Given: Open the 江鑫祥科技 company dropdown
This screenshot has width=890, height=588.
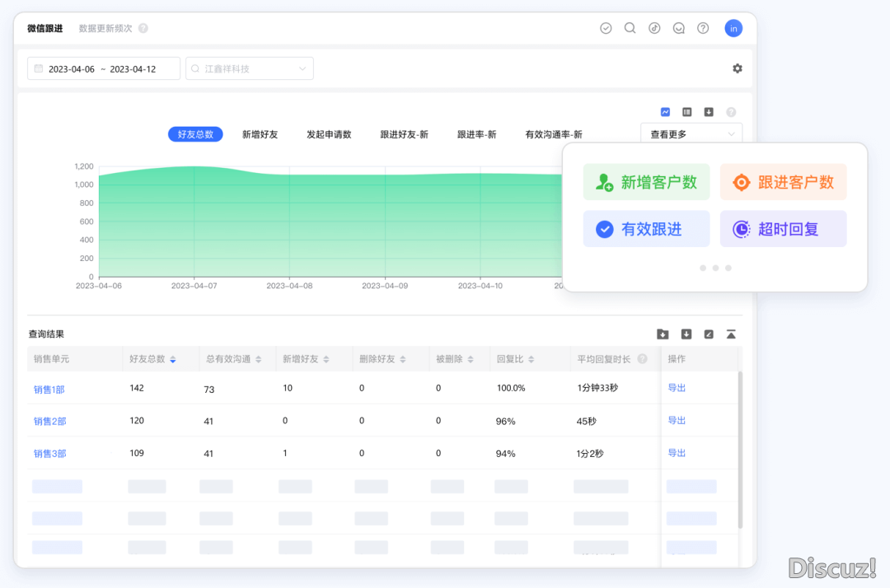Looking at the screenshot, I should coord(250,68).
